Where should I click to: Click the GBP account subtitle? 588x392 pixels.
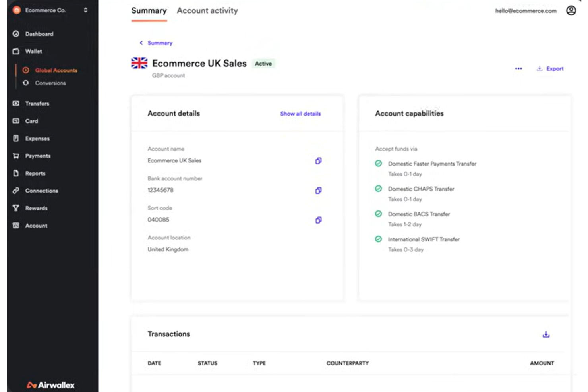tap(168, 75)
